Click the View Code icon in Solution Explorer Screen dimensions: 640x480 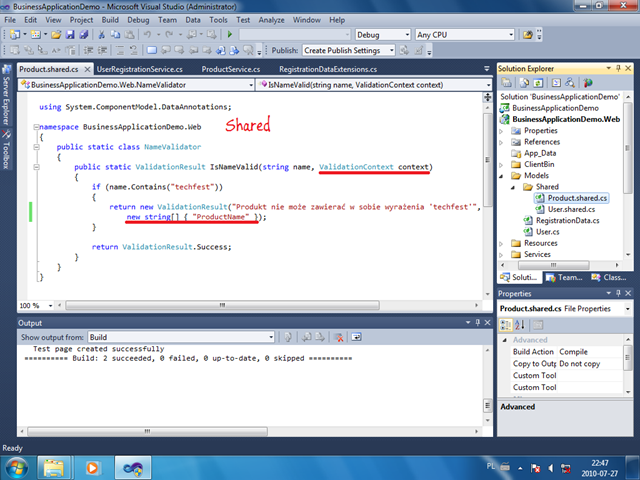click(556, 83)
